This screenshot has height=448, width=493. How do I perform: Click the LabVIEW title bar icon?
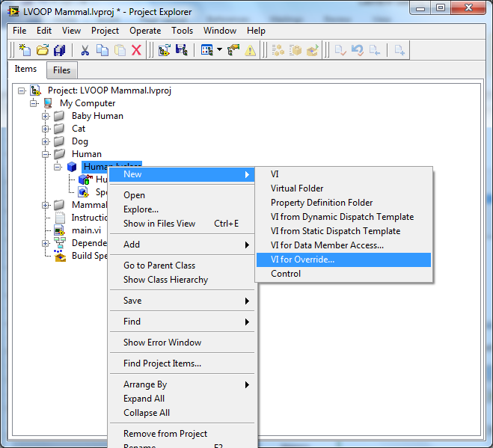click(13, 12)
